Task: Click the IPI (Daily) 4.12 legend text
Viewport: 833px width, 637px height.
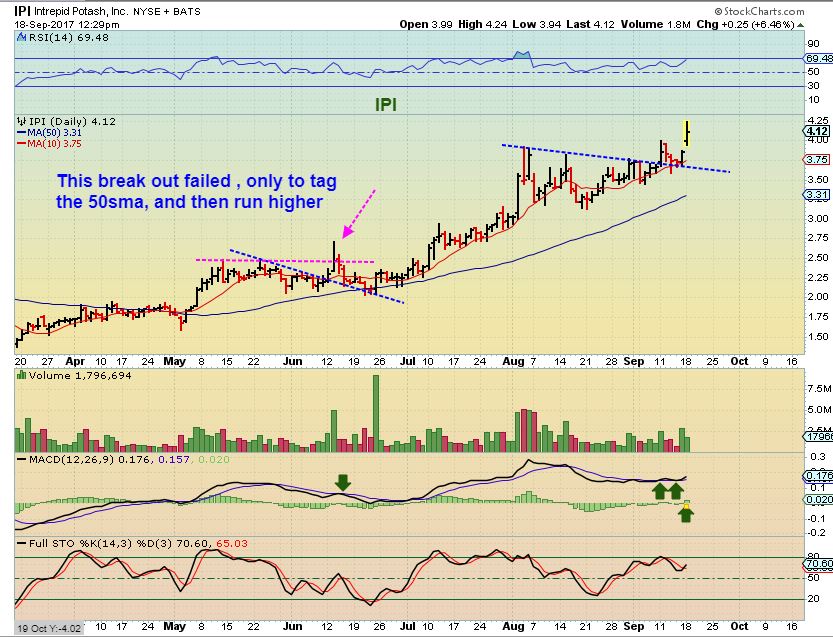Action: [x=72, y=121]
